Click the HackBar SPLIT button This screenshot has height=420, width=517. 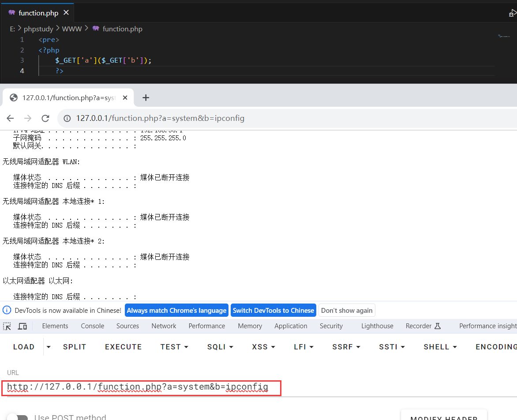click(x=75, y=347)
